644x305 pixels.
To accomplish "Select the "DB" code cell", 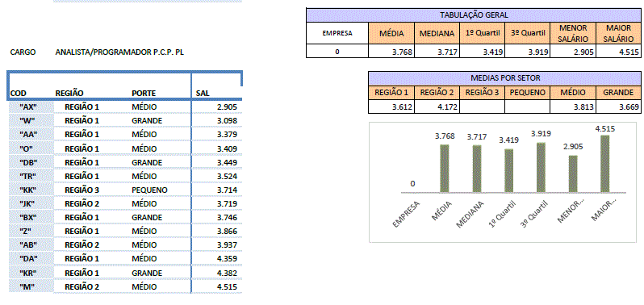I will pyautogui.click(x=31, y=162).
